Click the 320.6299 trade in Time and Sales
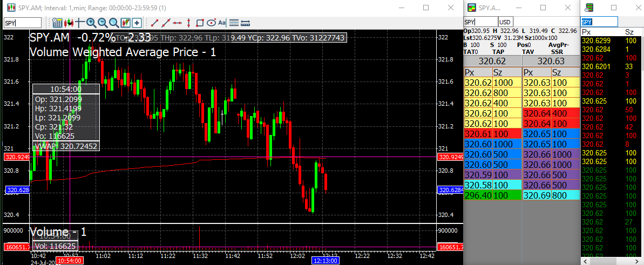The height and width of the screenshot is (265, 644). click(x=612, y=40)
